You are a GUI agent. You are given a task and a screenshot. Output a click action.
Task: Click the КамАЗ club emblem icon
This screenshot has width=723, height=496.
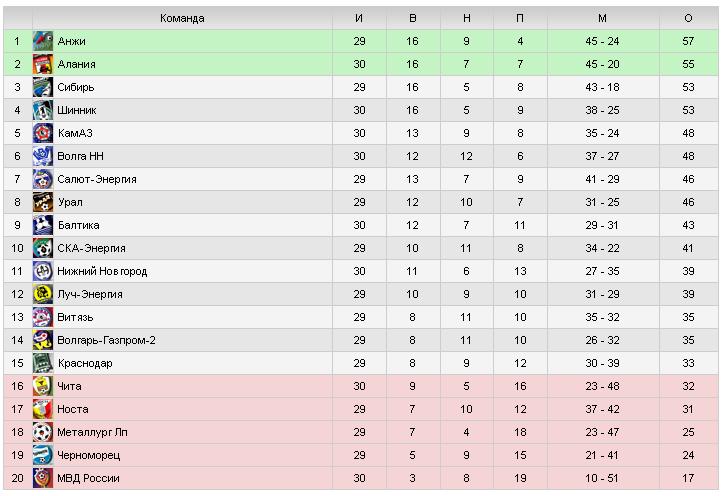[x=43, y=133]
